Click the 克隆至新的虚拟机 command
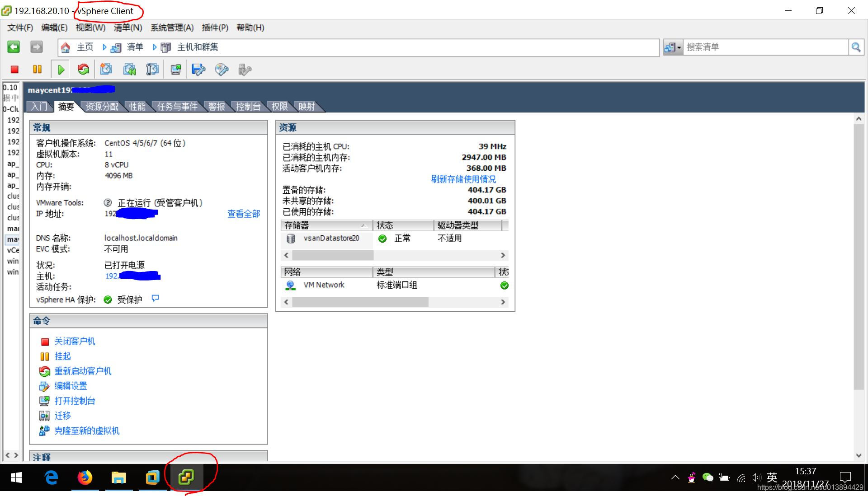 pyautogui.click(x=87, y=430)
